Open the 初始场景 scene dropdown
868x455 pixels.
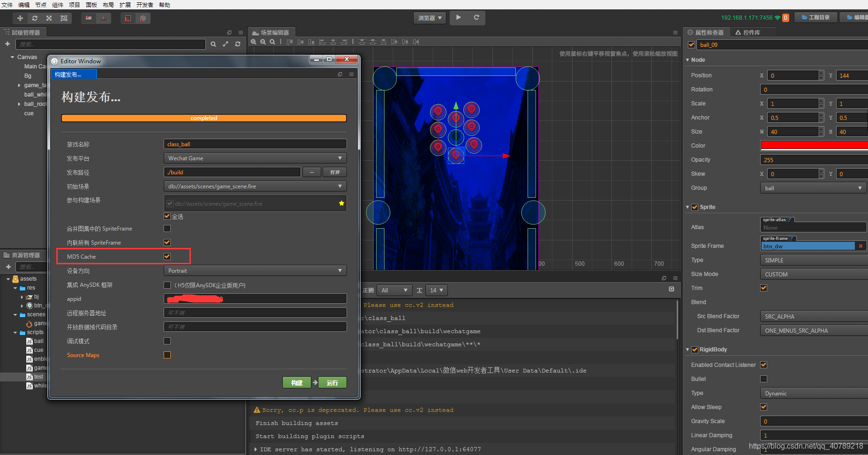(x=255, y=186)
